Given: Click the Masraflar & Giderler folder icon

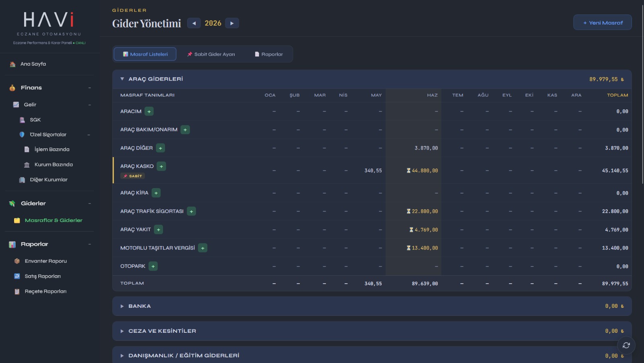Looking at the screenshot, I should pyautogui.click(x=17, y=220).
